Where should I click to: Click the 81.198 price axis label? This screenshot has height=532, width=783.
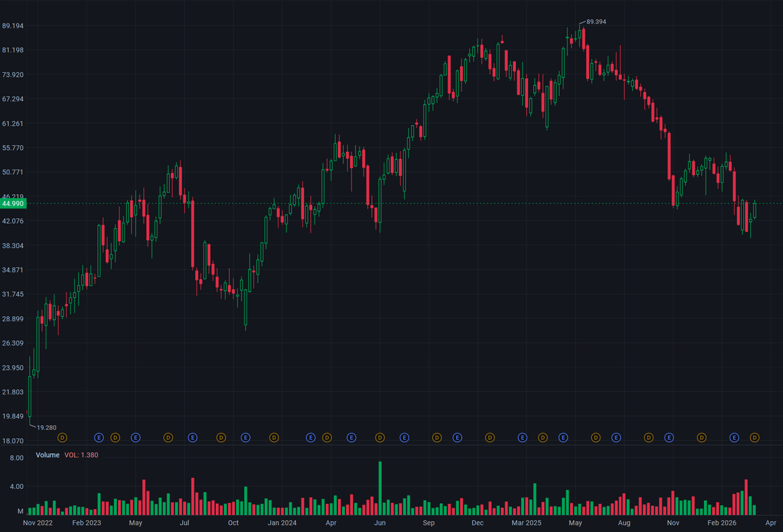point(13,50)
